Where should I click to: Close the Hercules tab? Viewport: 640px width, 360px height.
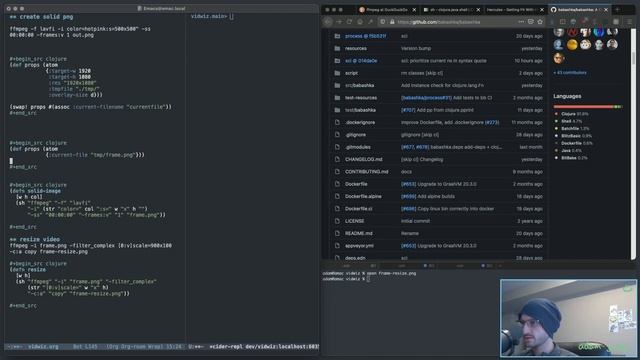(542, 9)
